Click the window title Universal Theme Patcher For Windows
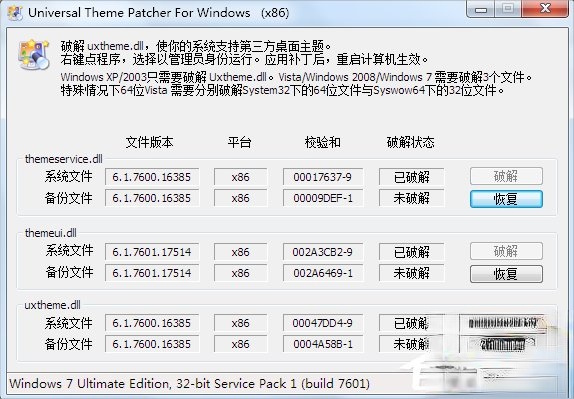The height and width of the screenshot is (399, 574). 159,13
